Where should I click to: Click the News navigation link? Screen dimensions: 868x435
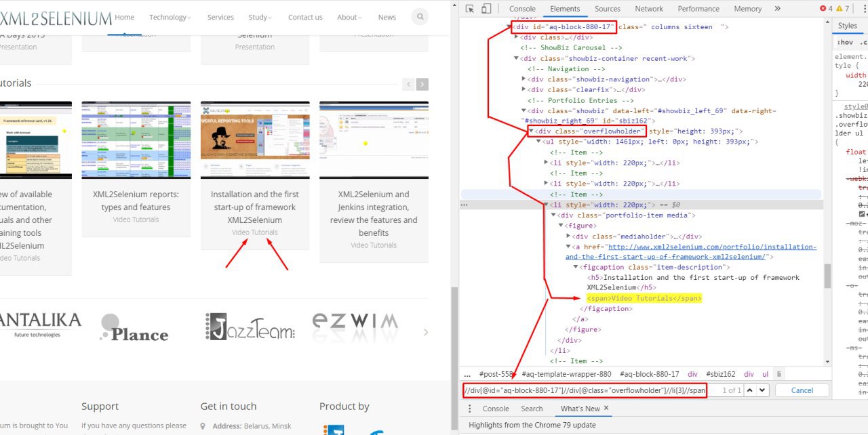coord(387,17)
